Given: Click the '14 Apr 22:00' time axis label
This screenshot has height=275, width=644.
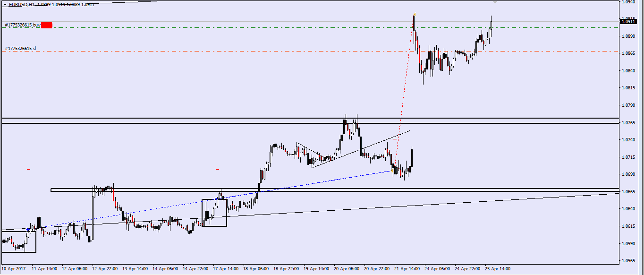Looking at the screenshot, I should pyautogui.click(x=196, y=268).
